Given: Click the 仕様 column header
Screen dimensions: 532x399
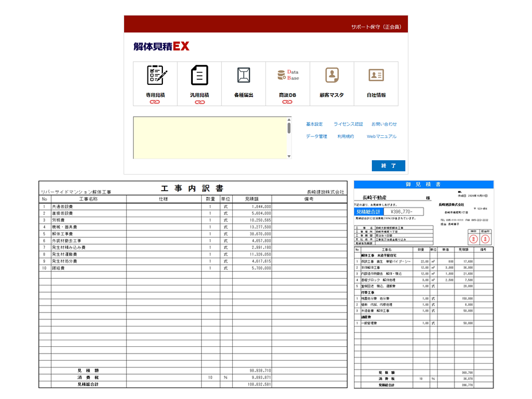Looking at the screenshot, I should tap(163, 199).
